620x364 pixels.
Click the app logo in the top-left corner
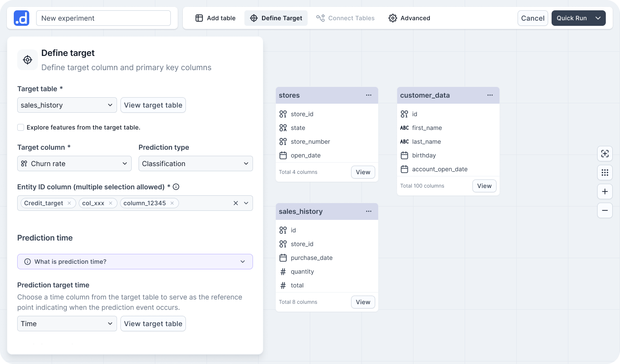coord(22,18)
